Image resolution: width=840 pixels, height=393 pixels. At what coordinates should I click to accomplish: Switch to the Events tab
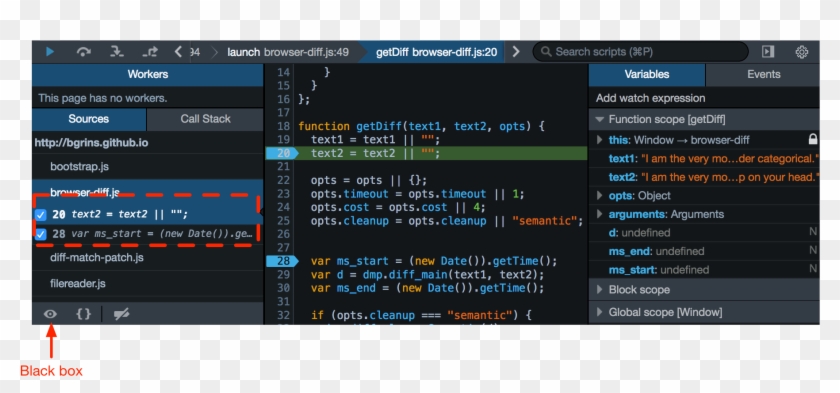(x=763, y=74)
